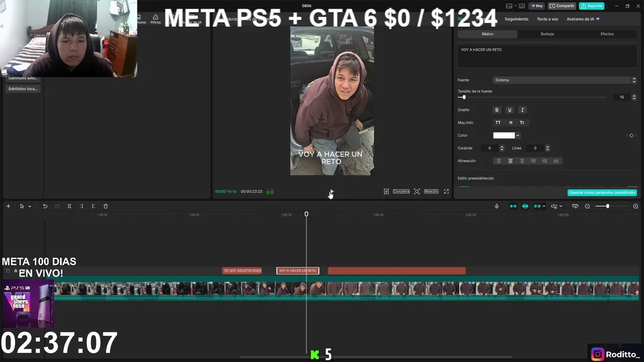The image size is (644, 362).
Task: Toggle underline text style
Action: pyautogui.click(x=510, y=110)
